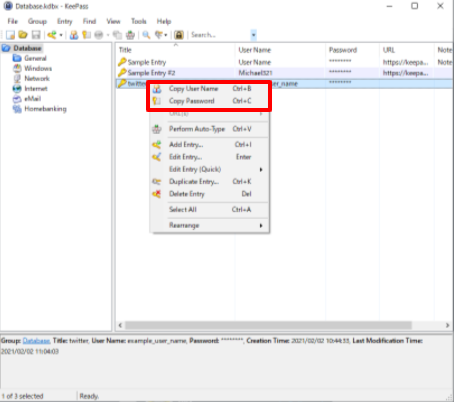Click the Open Database folder icon
Viewport: 454px width, 402px height.
(23, 35)
